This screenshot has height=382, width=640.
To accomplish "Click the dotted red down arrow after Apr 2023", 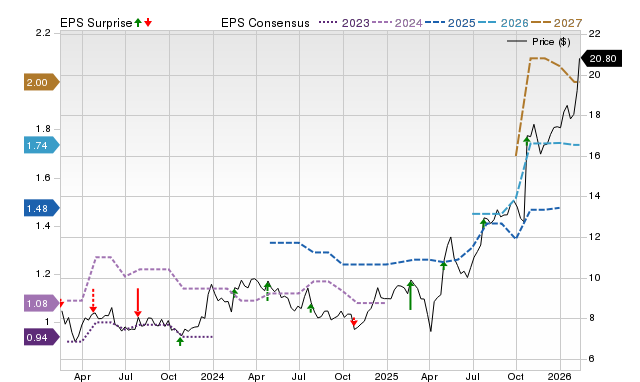I will [x=93, y=301].
